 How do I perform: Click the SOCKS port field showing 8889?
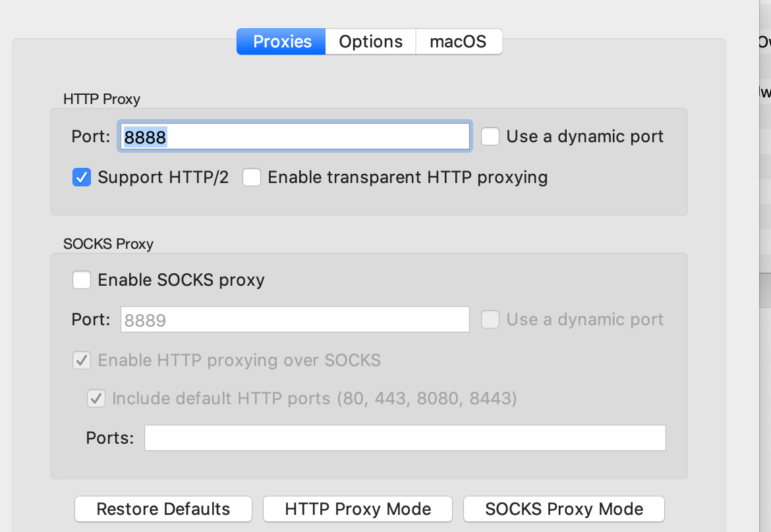294,320
